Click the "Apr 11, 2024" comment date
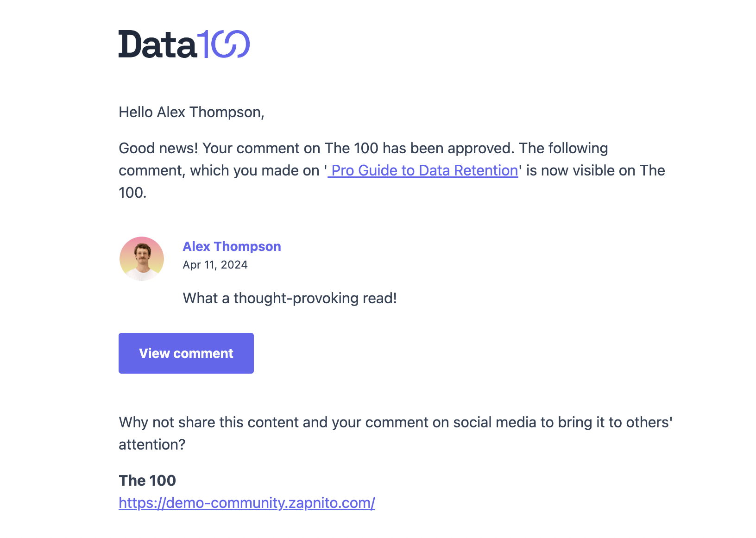The width and height of the screenshot is (756, 538). pos(215,265)
